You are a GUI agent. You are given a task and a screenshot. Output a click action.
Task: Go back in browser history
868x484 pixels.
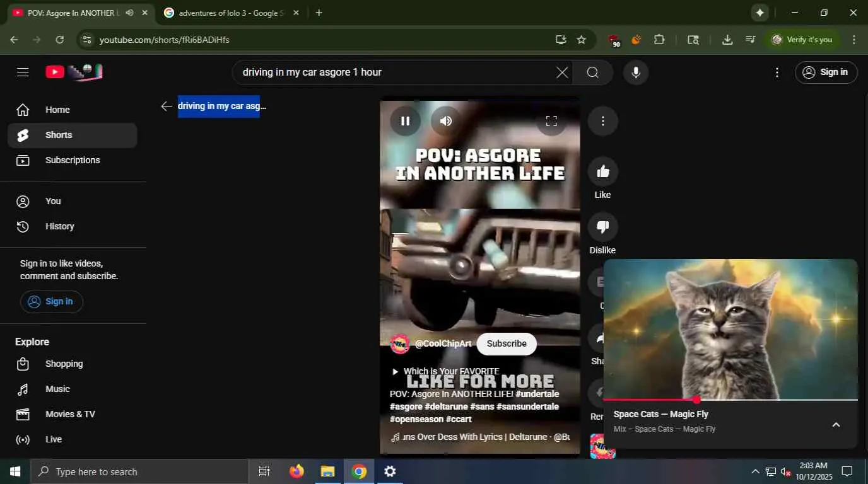[14, 40]
